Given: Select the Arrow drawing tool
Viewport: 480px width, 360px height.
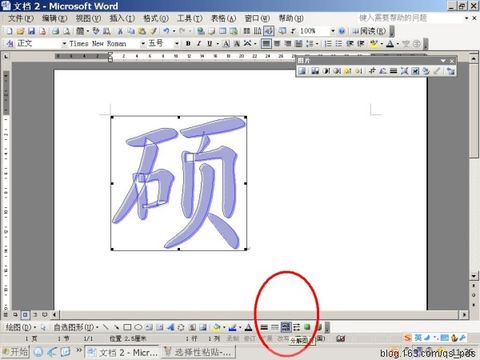Looking at the screenshot, I should click(x=116, y=327).
